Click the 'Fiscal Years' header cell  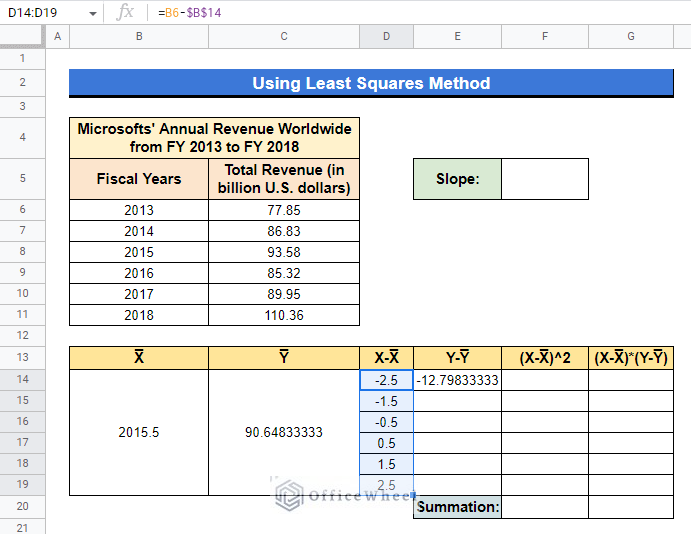coord(139,179)
